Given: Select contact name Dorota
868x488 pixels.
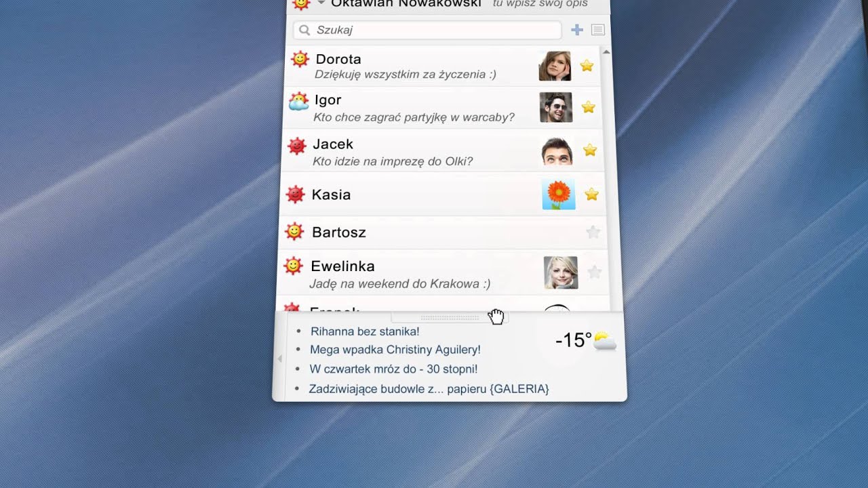Looking at the screenshot, I should coord(338,59).
